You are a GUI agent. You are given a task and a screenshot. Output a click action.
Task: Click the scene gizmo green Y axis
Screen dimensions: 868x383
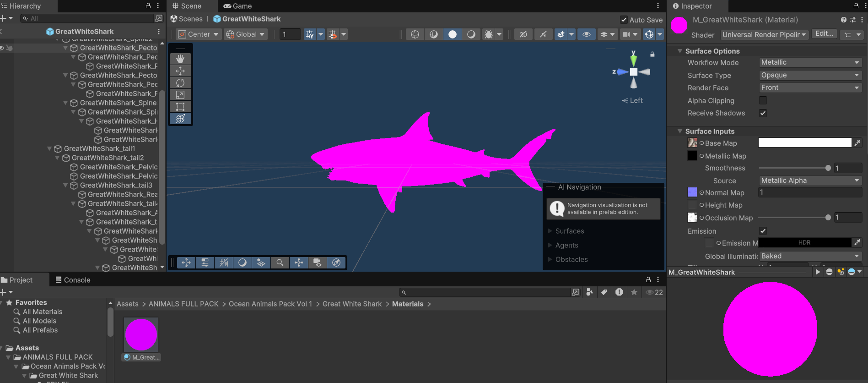633,60
